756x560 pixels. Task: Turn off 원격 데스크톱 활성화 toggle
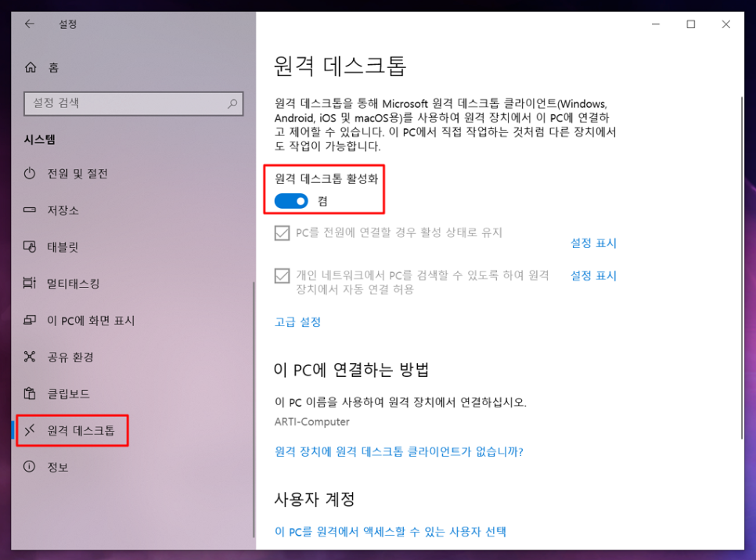pyautogui.click(x=291, y=201)
